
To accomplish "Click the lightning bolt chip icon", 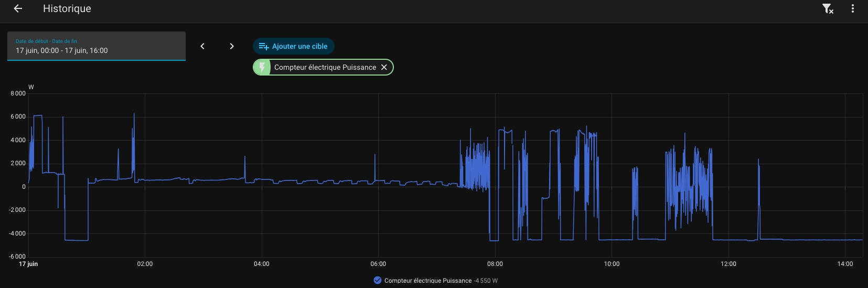I will pos(262,67).
